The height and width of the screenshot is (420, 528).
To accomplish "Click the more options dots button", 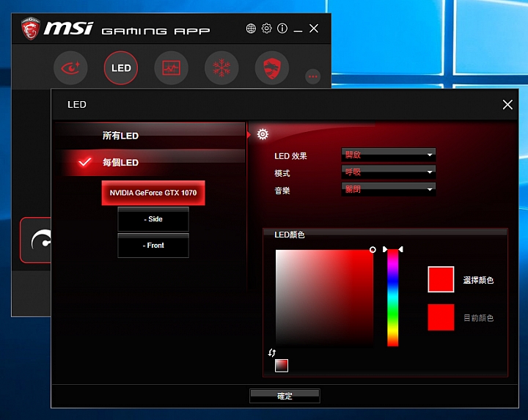I will pos(313,77).
